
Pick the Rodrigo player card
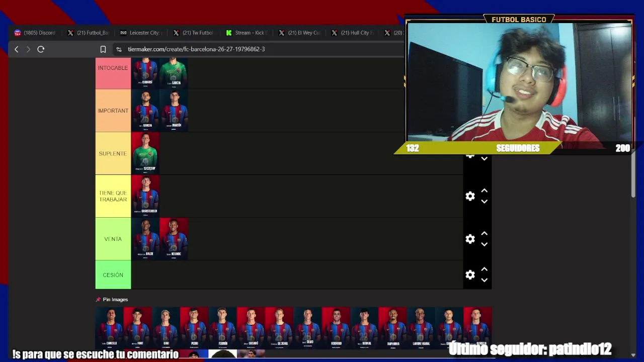pos(336,328)
